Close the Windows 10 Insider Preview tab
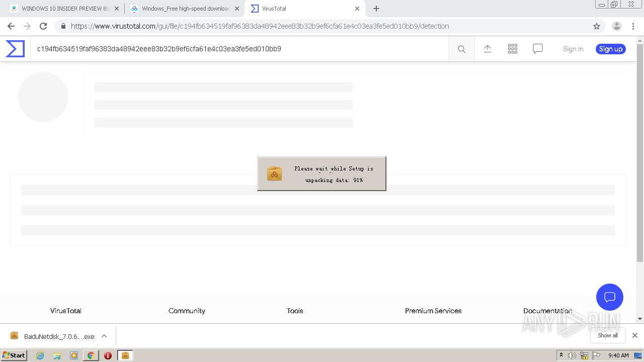 (117, 9)
